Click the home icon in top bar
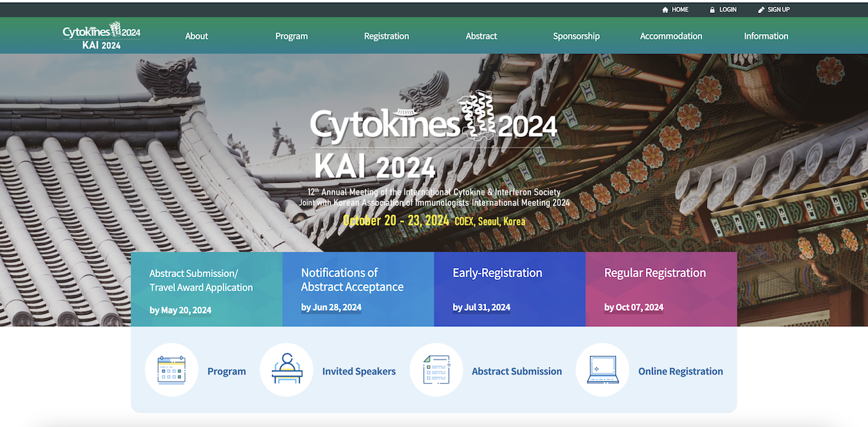The image size is (868, 427). pyautogui.click(x=665, y=10)
